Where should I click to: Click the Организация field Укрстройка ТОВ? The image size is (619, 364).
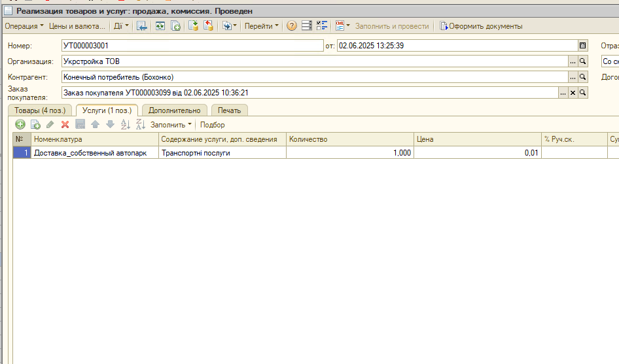(x=315, y=61)
